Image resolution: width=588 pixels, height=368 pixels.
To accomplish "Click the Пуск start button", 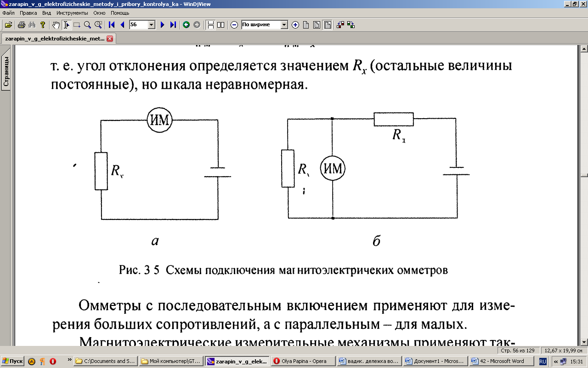I will pos(13,361).
